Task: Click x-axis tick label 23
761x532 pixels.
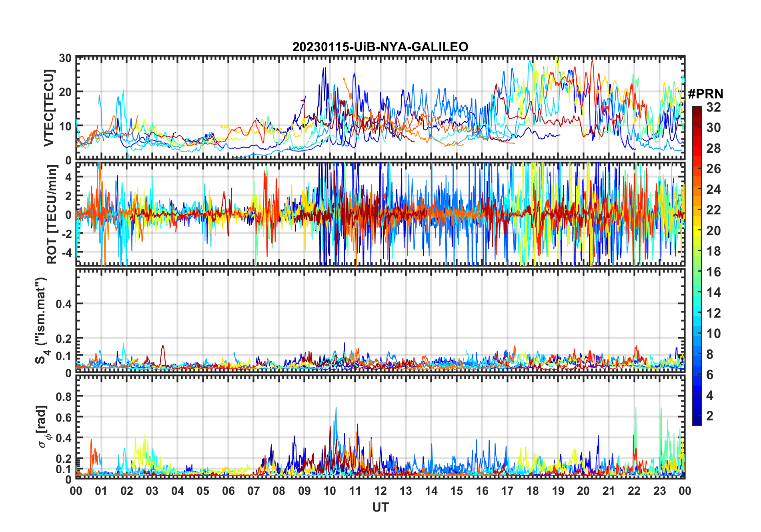Action: coord(659,491)
